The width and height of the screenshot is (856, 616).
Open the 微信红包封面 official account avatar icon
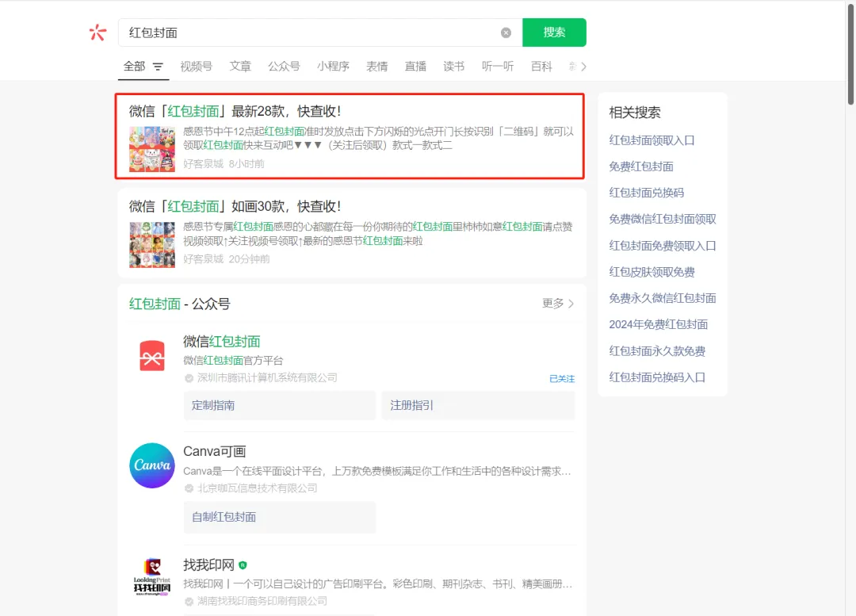152,355
